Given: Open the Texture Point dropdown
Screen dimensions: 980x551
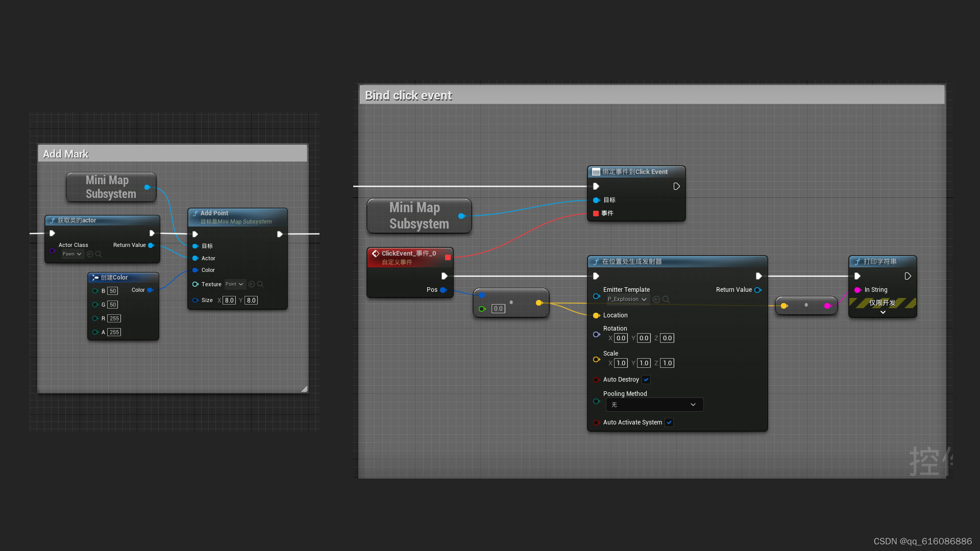Looking at the screenshot, I should (x=235, y=284).
